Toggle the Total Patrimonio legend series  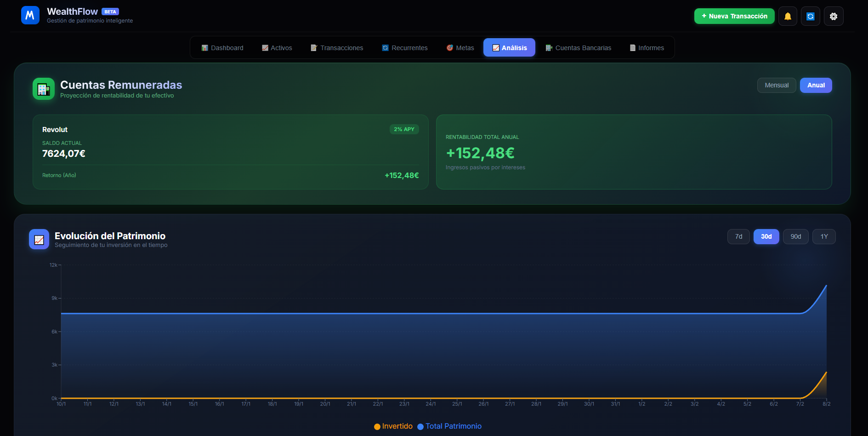coord(449,426)
